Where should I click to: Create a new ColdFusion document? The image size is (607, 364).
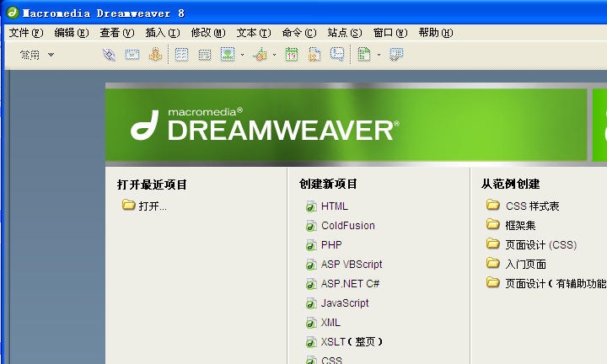pos(348,226)
